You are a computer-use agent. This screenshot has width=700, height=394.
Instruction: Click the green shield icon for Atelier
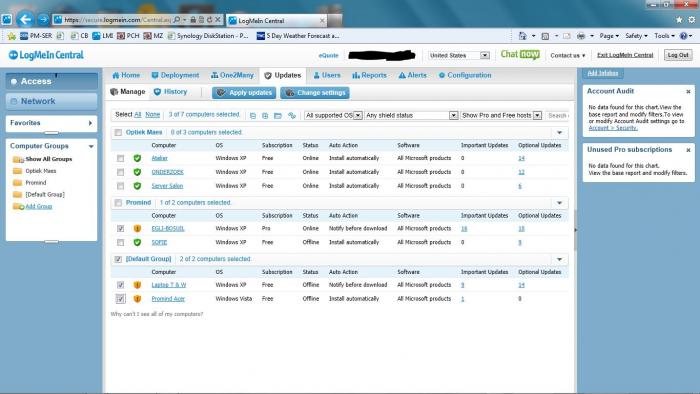pyautogui.click(x=137, y=158)
